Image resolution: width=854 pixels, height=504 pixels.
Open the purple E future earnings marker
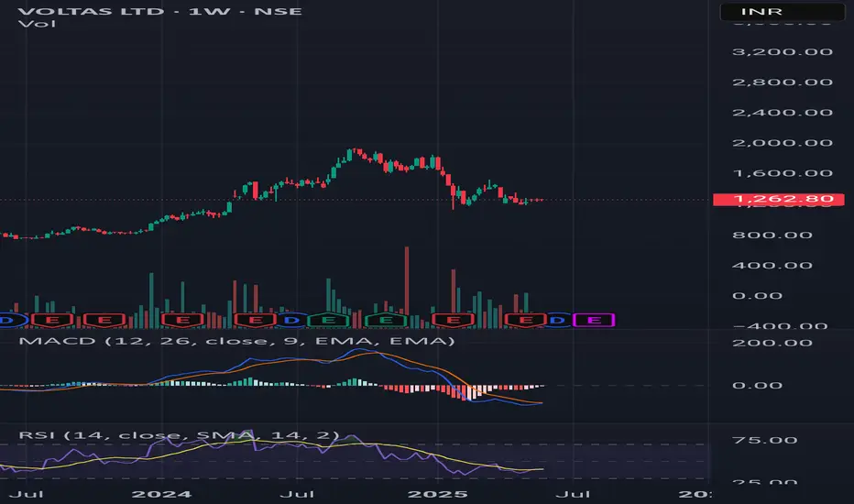[594, 320]
